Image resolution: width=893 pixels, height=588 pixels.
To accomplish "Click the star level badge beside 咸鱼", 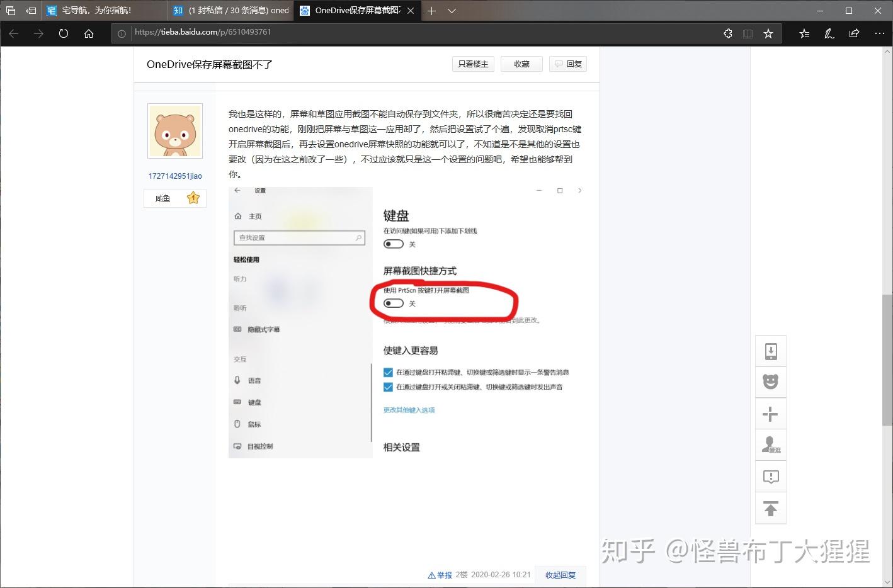I will [193, 198].
